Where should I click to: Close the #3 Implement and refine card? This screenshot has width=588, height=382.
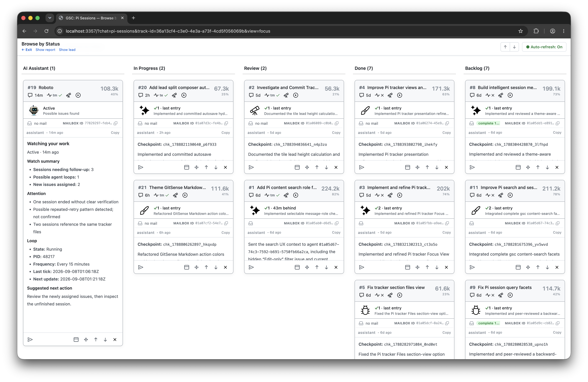point(446,267)
